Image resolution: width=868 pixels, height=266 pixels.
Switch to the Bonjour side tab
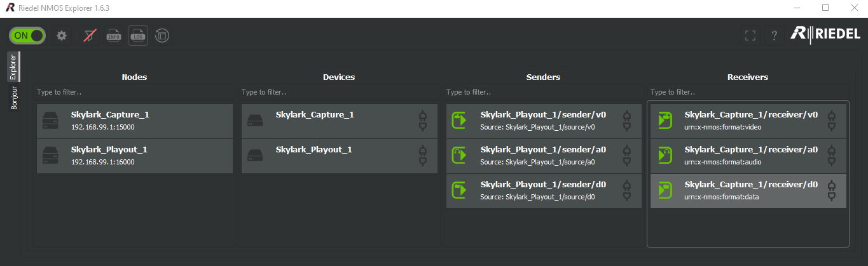pyautogui.click(x=15, y=98)
